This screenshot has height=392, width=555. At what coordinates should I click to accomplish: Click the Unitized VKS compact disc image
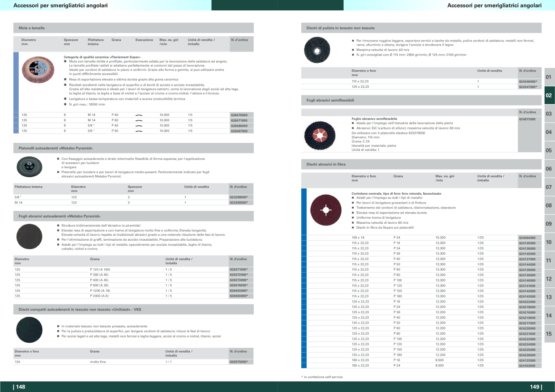(x=29, y=330)
